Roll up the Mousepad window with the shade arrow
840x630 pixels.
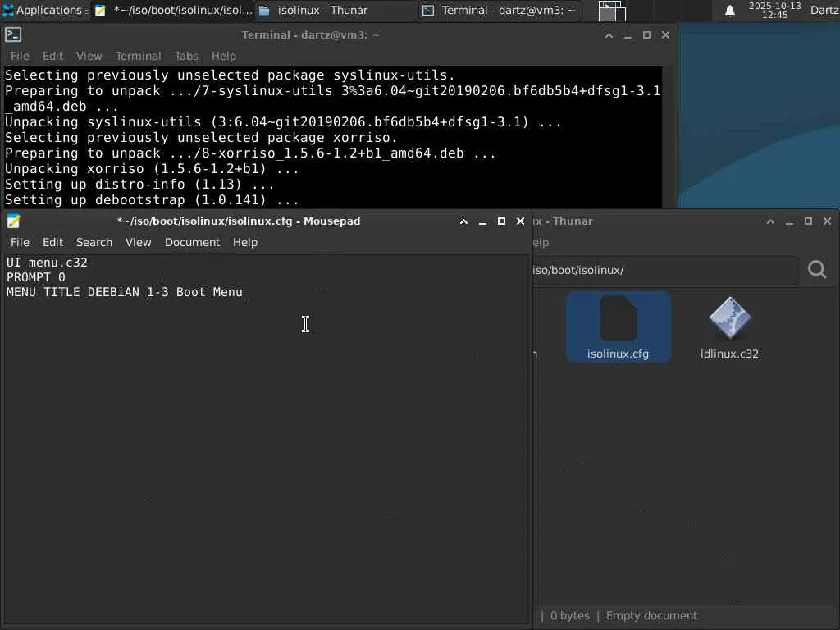pyautogui.click(x=464, y=221)
